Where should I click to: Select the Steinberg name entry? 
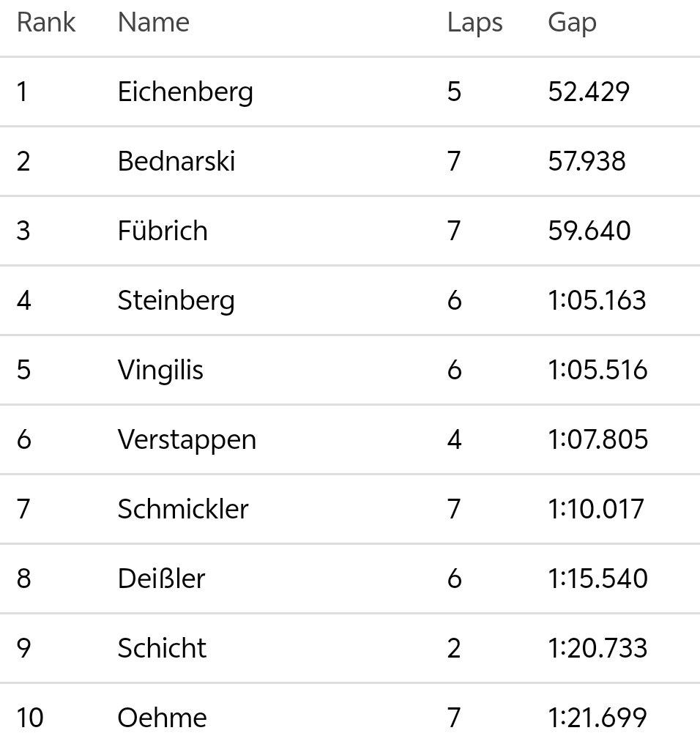pos(176,301)
